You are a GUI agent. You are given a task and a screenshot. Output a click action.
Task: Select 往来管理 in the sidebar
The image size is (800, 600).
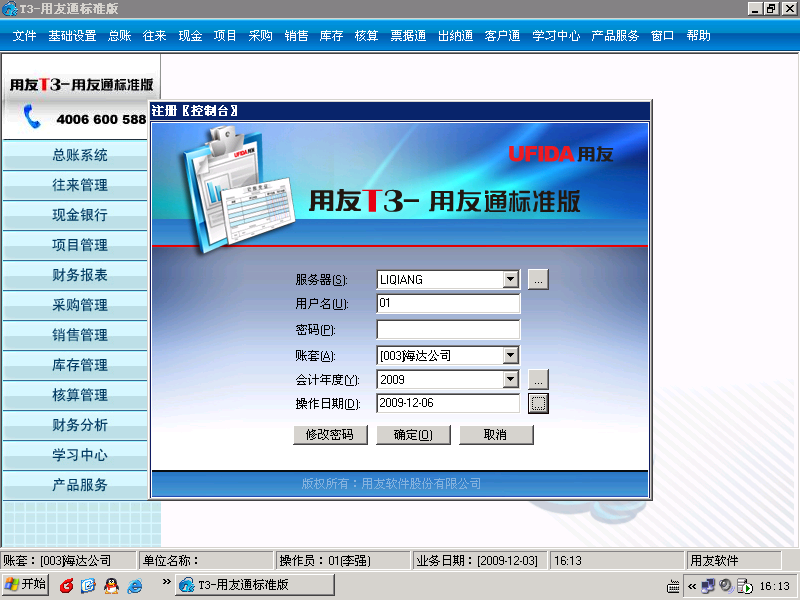point(75,185)
